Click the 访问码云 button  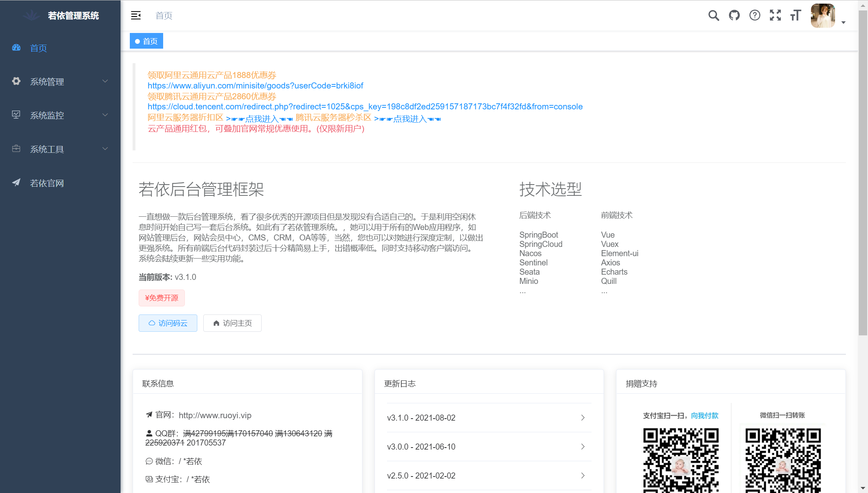[168, 323]
